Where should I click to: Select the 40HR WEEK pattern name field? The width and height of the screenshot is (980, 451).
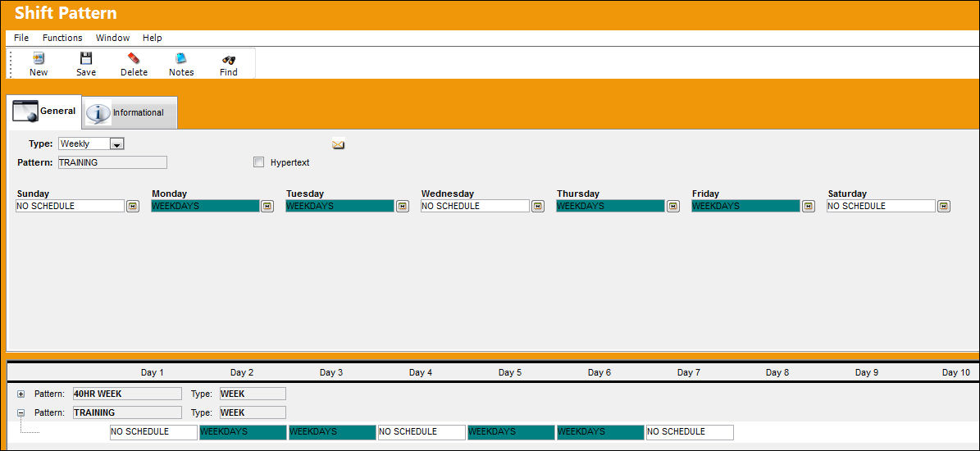[x=127, y=394]
